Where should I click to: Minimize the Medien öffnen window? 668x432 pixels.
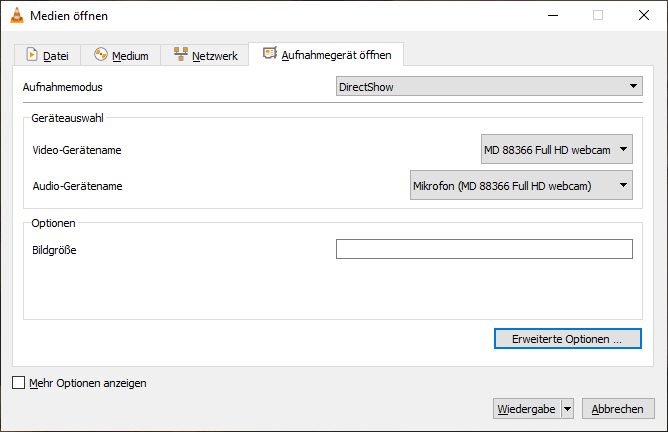[553, 15]
